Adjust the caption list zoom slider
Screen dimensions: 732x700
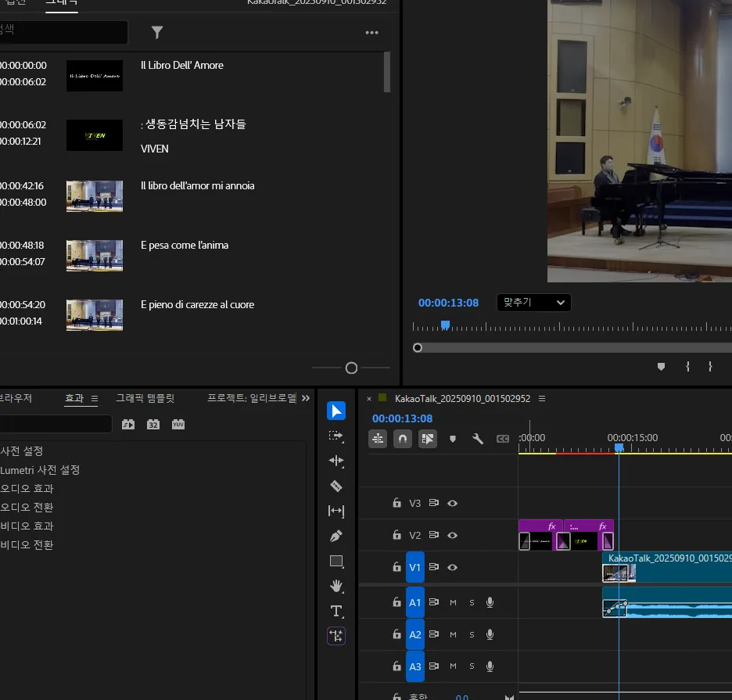point(351,368)
